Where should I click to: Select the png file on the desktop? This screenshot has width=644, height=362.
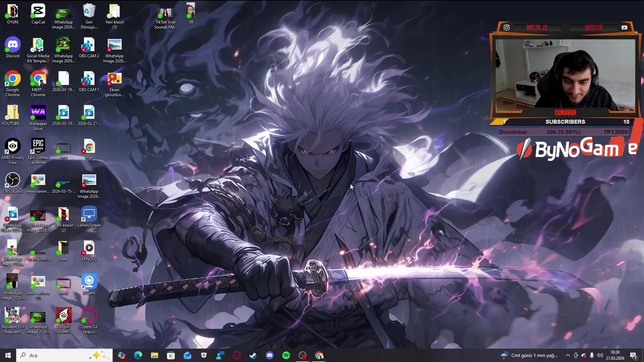(x=63, y=151)
